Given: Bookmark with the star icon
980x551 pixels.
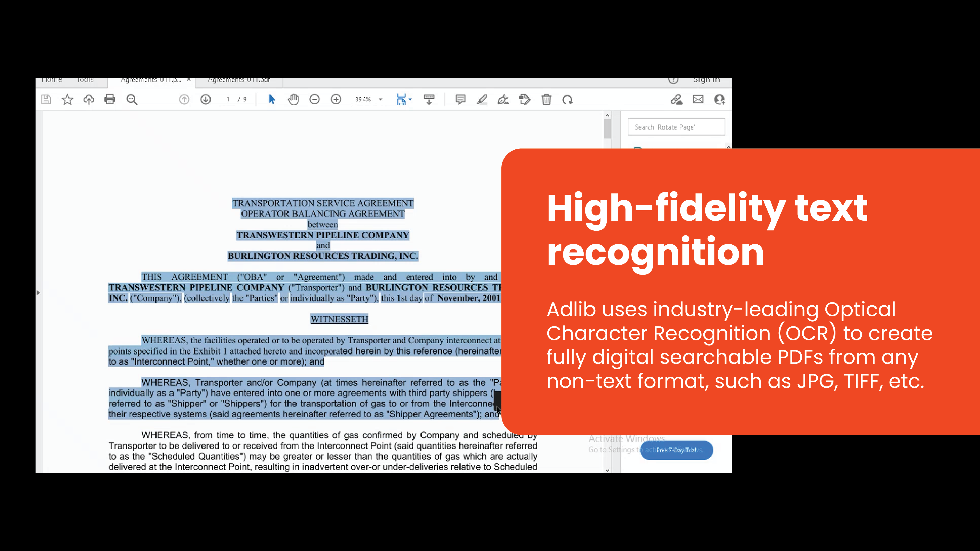Looking at the screenshot, I should click(67, 100).
